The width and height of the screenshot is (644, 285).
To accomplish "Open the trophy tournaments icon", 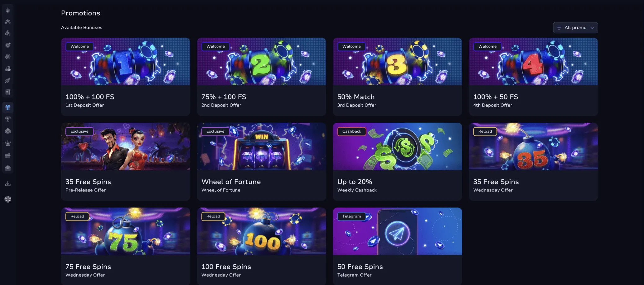I will coord(8,119).
